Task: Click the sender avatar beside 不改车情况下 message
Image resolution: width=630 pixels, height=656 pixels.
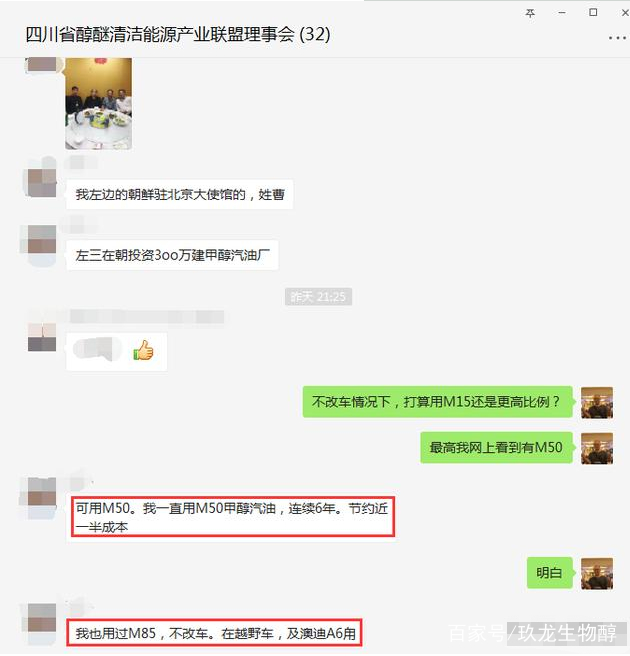Action: (x=597, y=402)
